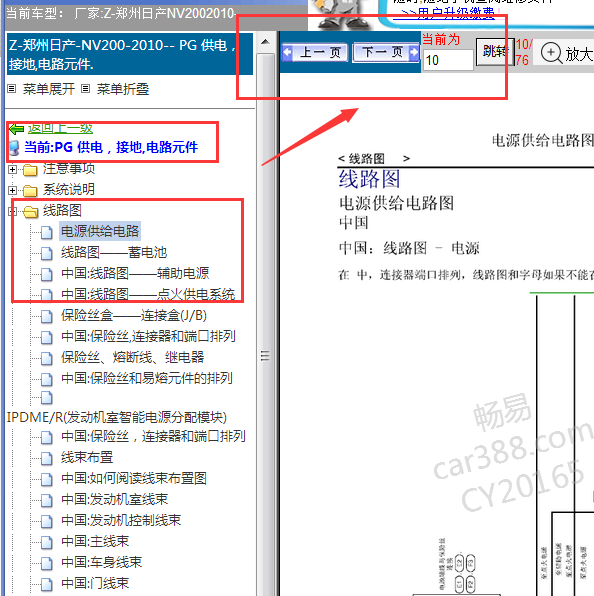Click page icon beside 线路图——蓄电池

[46, 253]
